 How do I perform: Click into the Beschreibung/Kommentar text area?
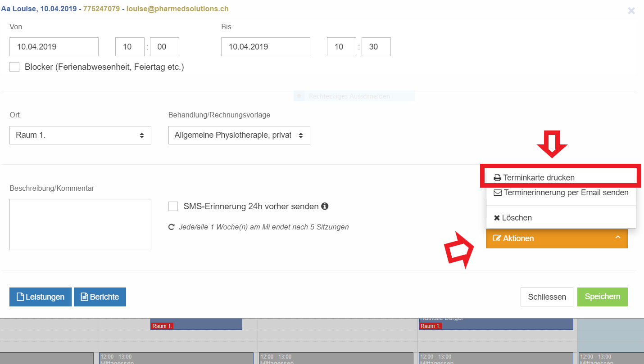[x=80, y=225]
